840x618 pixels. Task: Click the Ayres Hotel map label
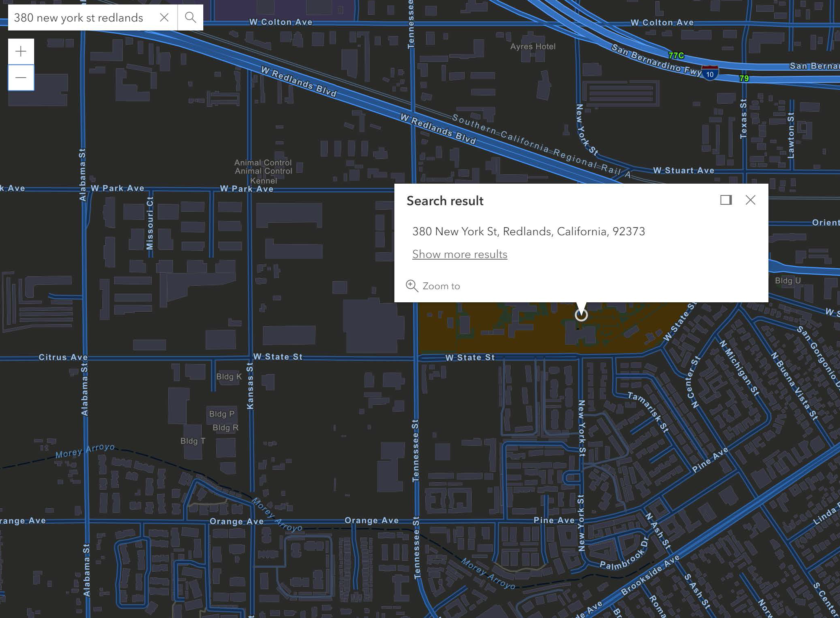pos(533,46)
